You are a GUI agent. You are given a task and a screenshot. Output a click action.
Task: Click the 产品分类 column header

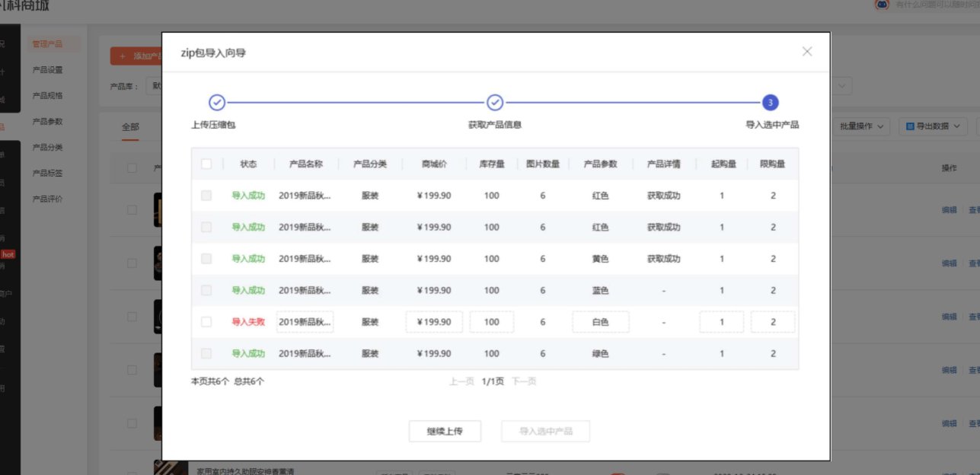(370, 164)
